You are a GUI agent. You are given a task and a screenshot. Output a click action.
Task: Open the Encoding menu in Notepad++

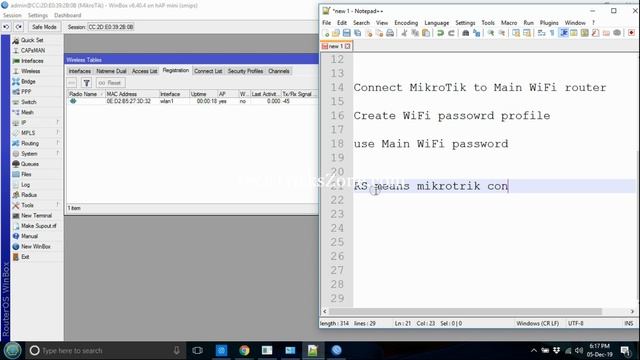(x=406, y=23)
